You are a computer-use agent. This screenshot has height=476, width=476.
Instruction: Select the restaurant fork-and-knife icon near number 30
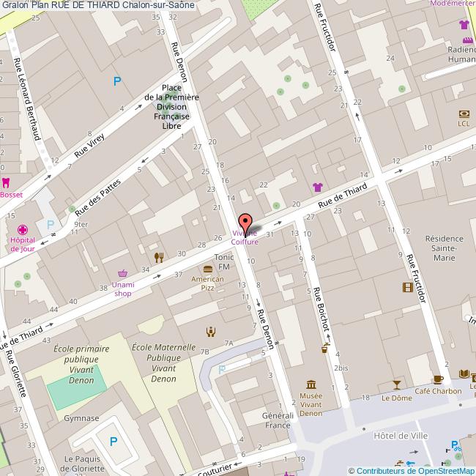(158, 257)
